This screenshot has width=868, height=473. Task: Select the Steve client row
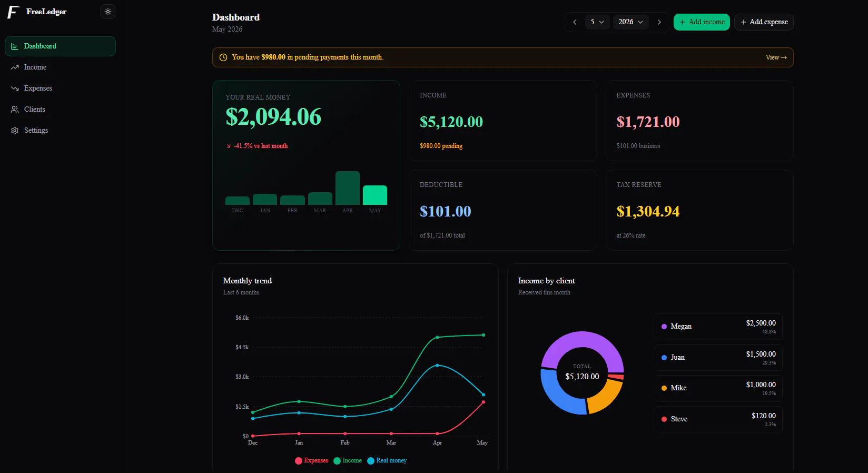[718, 419]
